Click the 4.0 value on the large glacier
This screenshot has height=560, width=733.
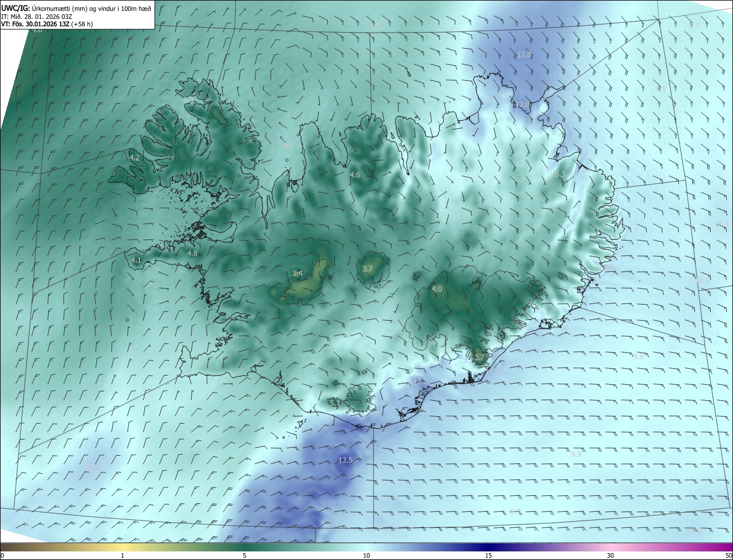pyautogui.click(x=437, y=289)
